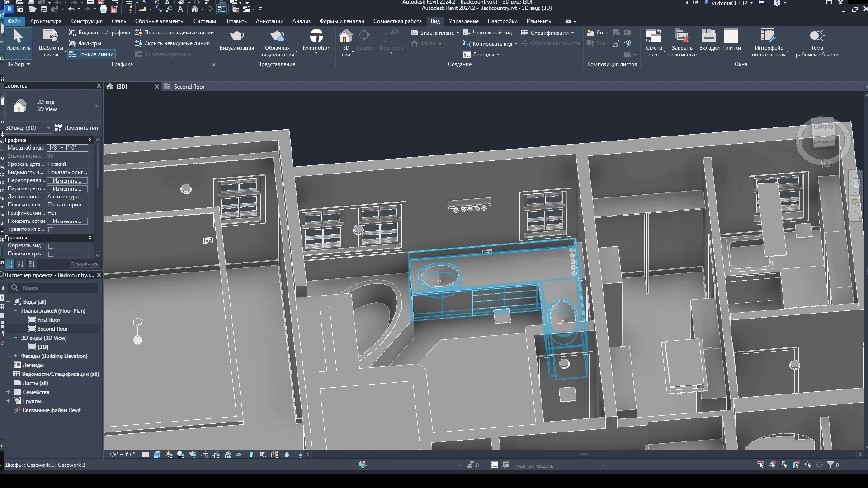Click Изменить button for Показать сетки
This screenshot has width=868, height=488.
(67, 221)
